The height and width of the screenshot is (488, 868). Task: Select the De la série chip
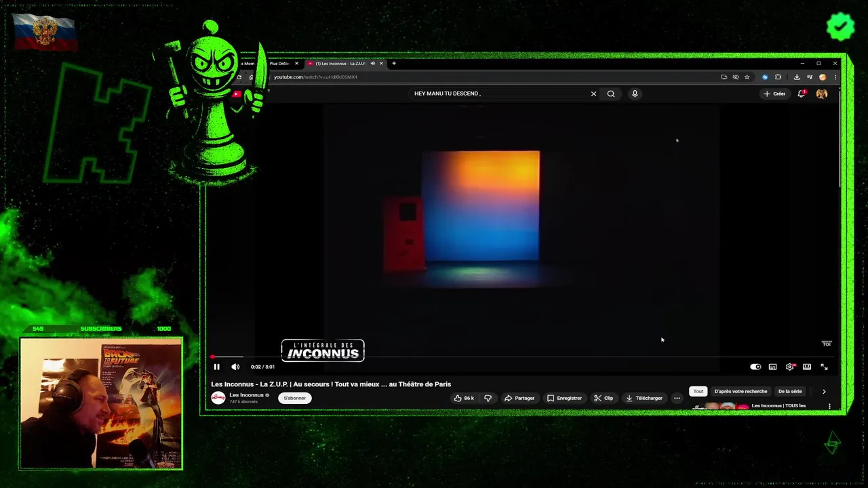[x=790, y=391]
